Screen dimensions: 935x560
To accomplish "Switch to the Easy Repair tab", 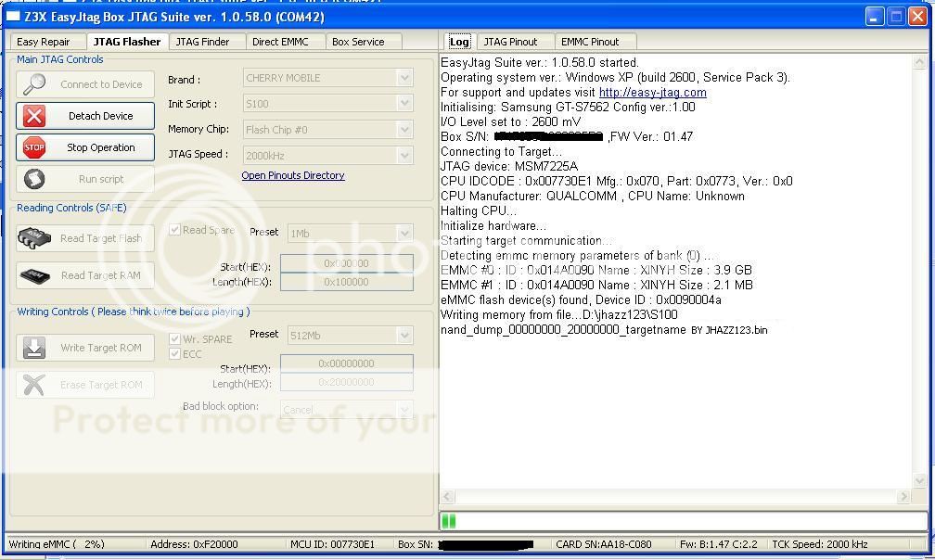I will (x=44, y=42).
